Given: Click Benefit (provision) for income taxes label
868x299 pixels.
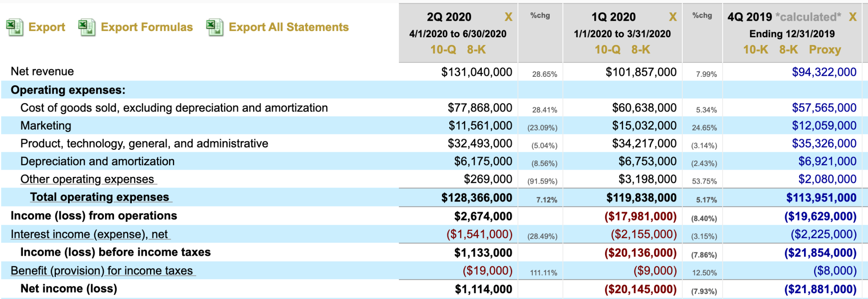Looking at the screenshot, I should pos(102,271).
